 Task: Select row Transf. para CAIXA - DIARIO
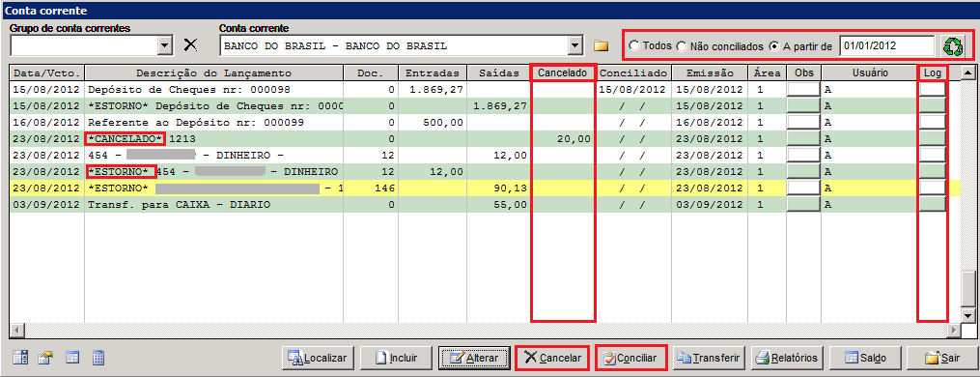pos(485,204)
